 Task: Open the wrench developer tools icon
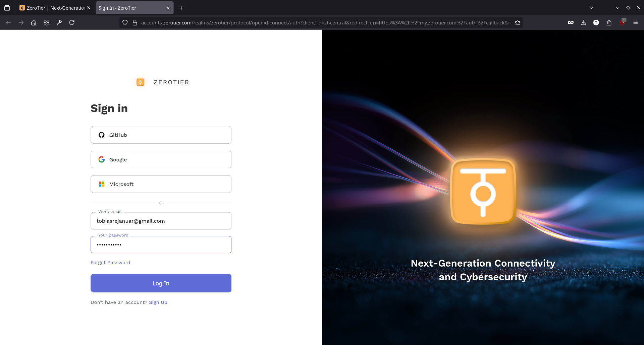tap(59, 22)
